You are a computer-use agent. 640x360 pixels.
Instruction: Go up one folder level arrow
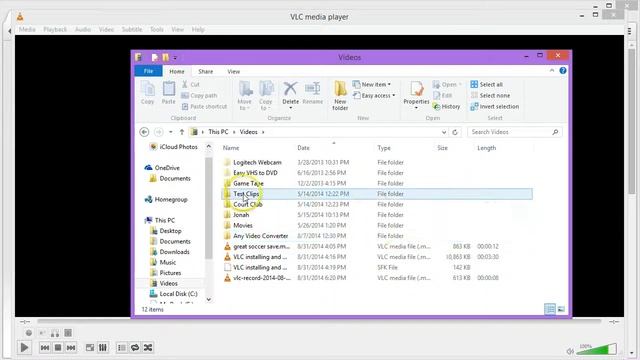pos(182,132)
